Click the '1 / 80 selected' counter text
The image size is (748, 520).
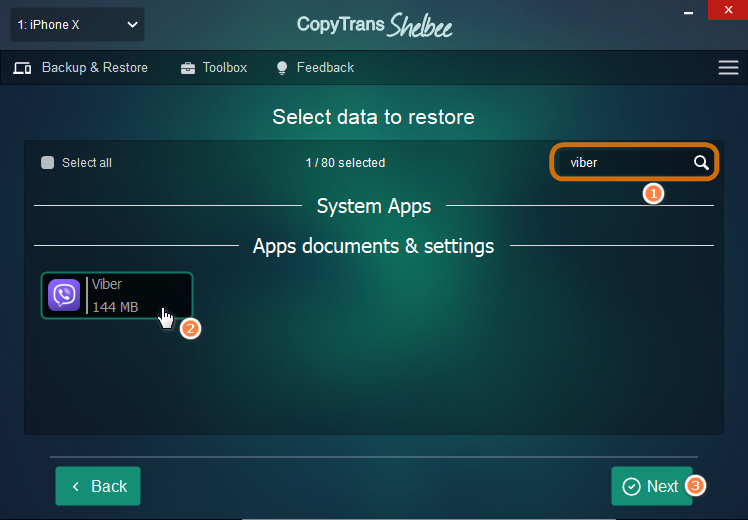click(345, 163)
